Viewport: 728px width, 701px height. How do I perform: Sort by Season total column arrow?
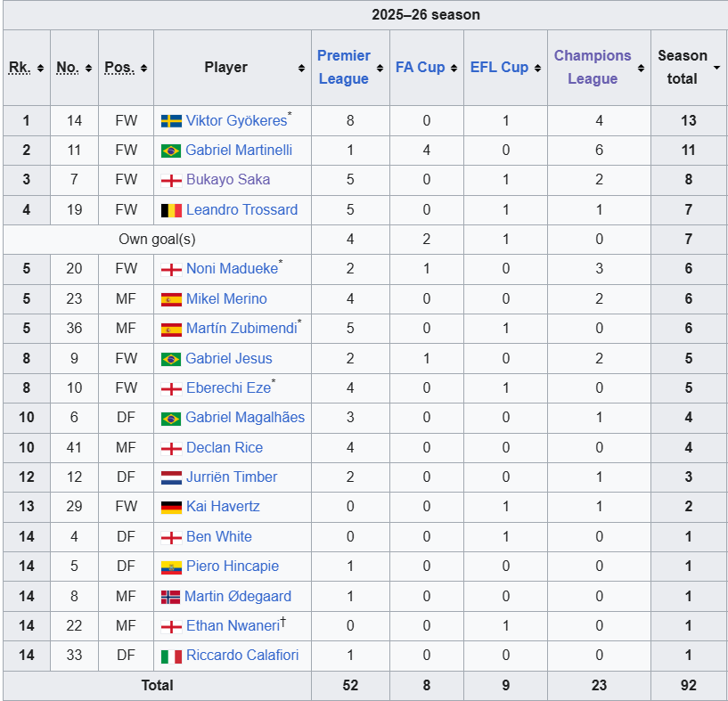tap(716, 68)
